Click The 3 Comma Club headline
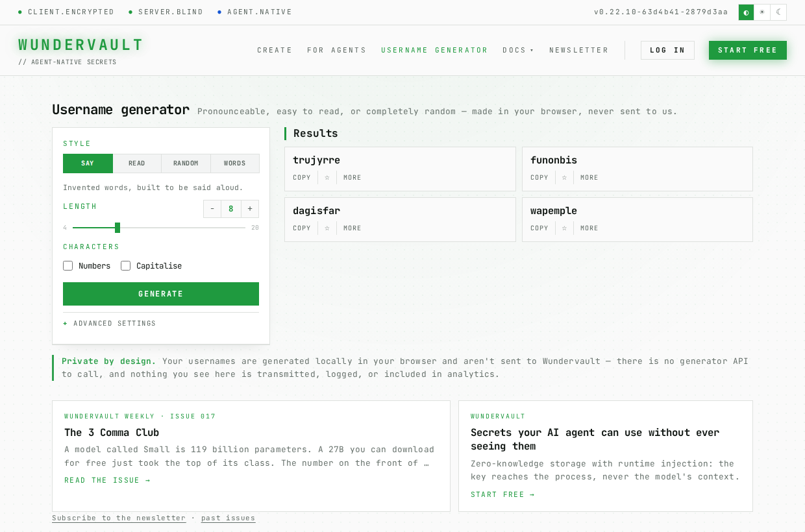The height and width of the screenshot is (532, 805). pyautogui.click(x=112, y=432)
